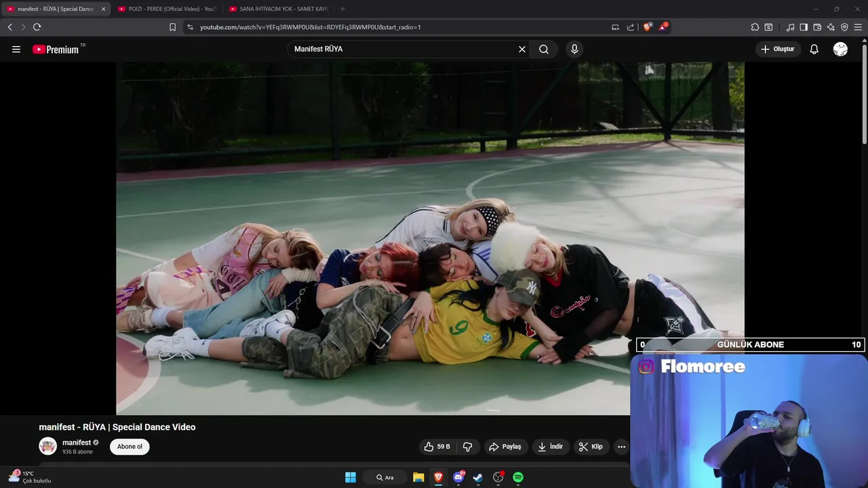Open the Brave Wallet icon
Viewport: 868px width, 488px height.
pyautogui.click(x=817, y=27)
